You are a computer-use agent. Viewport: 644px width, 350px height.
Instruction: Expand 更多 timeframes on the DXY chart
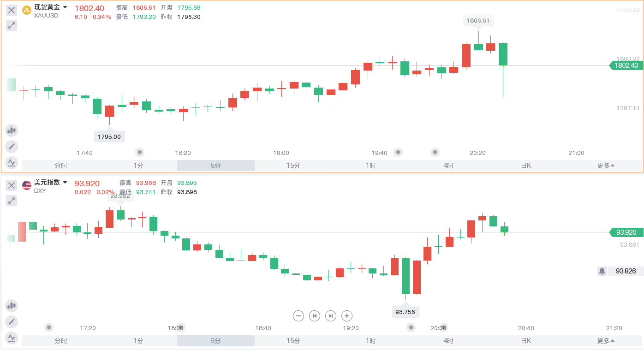point(606,341)
